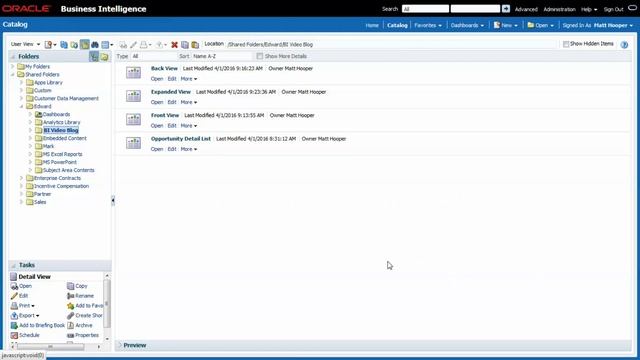Select the Subject Area Contents folder
This screenshot has width=640, height=360.
[68, 170]
